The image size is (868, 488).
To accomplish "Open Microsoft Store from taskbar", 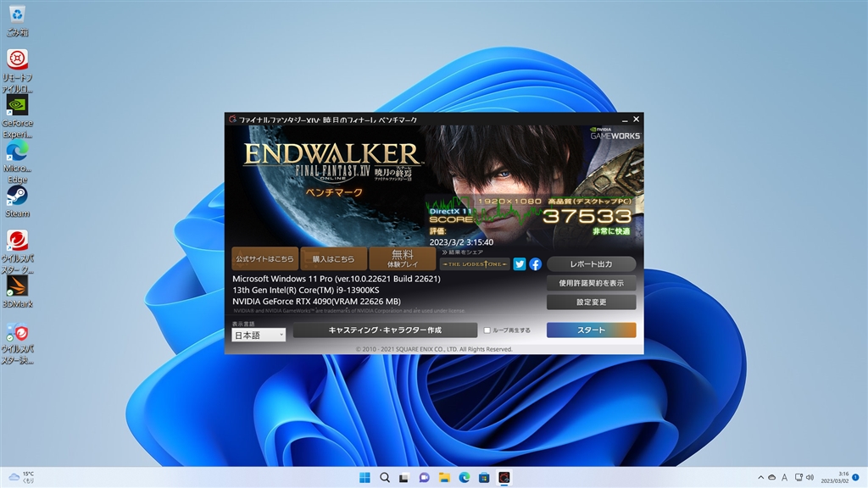I will [x=484, y=478].
